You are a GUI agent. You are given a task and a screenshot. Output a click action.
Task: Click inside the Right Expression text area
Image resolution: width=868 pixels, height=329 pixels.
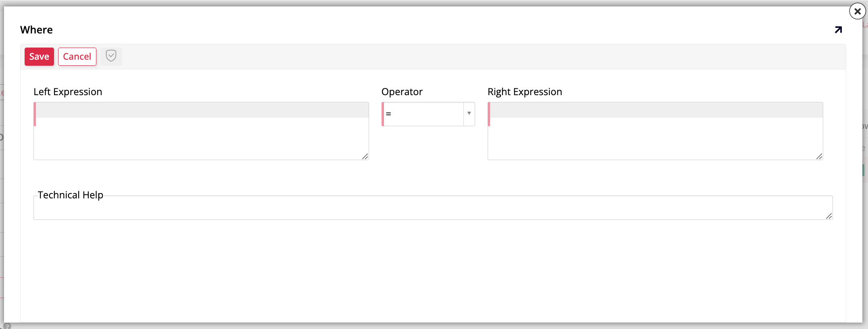click(x=655, y=131)
